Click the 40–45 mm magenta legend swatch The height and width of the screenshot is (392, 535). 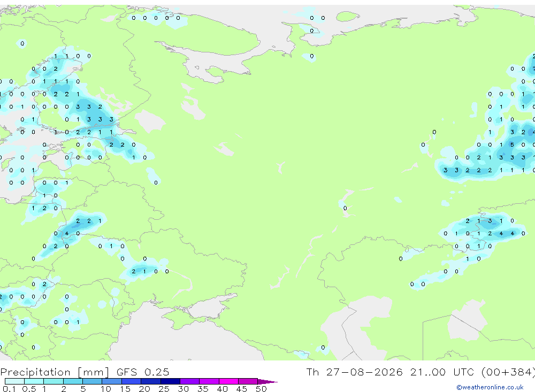(x=228, y=381)
